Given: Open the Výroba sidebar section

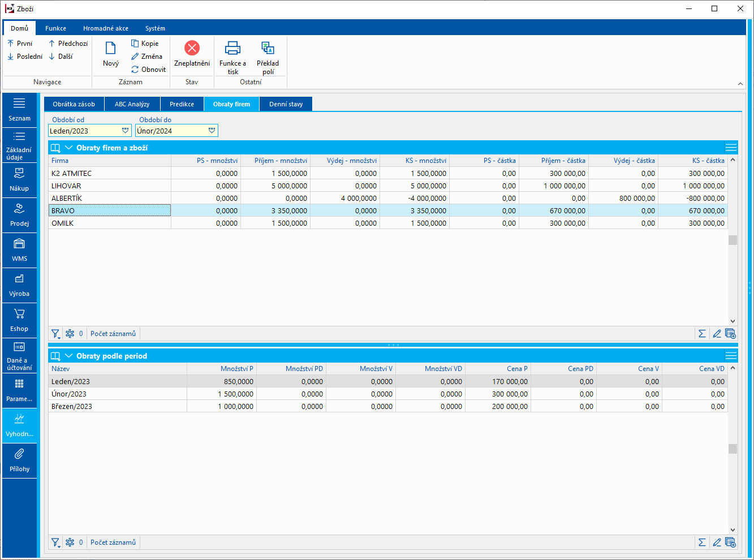Looking at the screenshot, I should tap(19, 285).
